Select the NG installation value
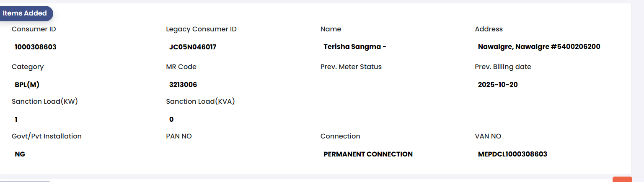Image resolution: width=644 pixels, height=182 pixels. pos(20,154)
